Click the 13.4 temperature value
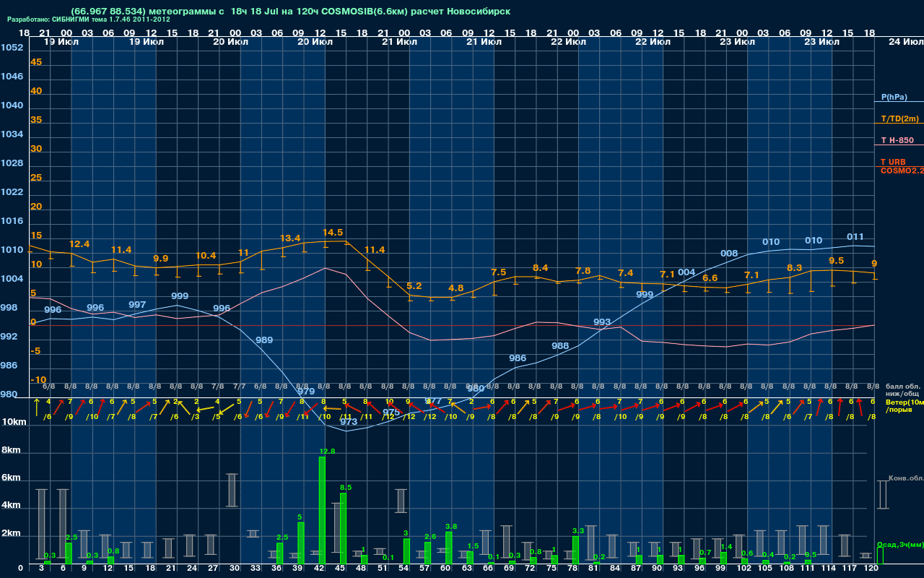 (290, 238)
